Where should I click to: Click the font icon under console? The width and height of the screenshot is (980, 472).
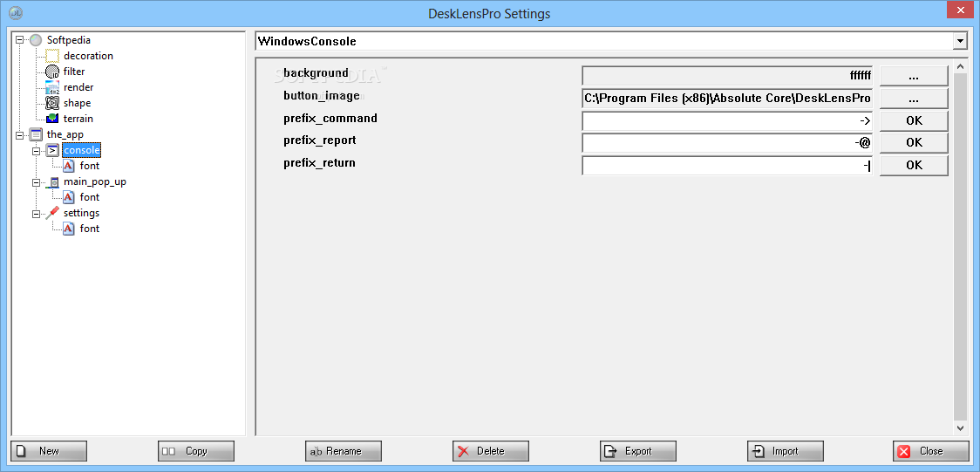tap(69, 166)
